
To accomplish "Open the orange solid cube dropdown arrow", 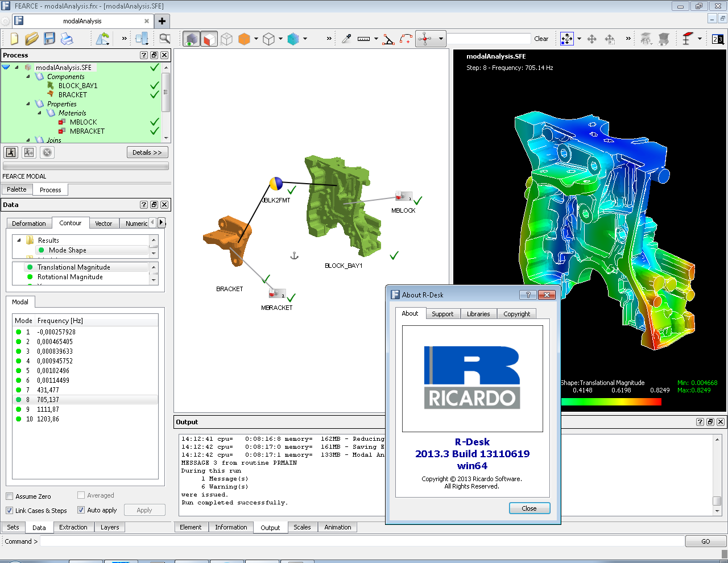I will [256, 39].
